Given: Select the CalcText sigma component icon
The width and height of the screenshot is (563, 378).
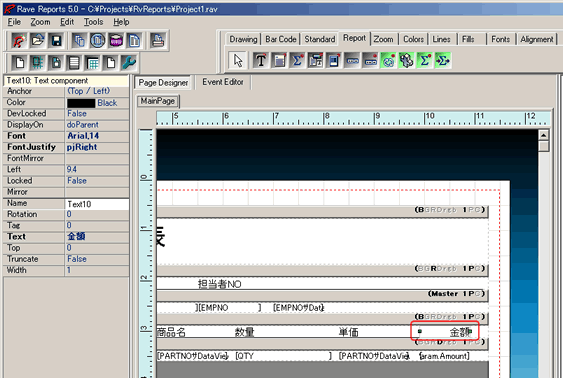Looking at the screenshot, I should 297,60.
